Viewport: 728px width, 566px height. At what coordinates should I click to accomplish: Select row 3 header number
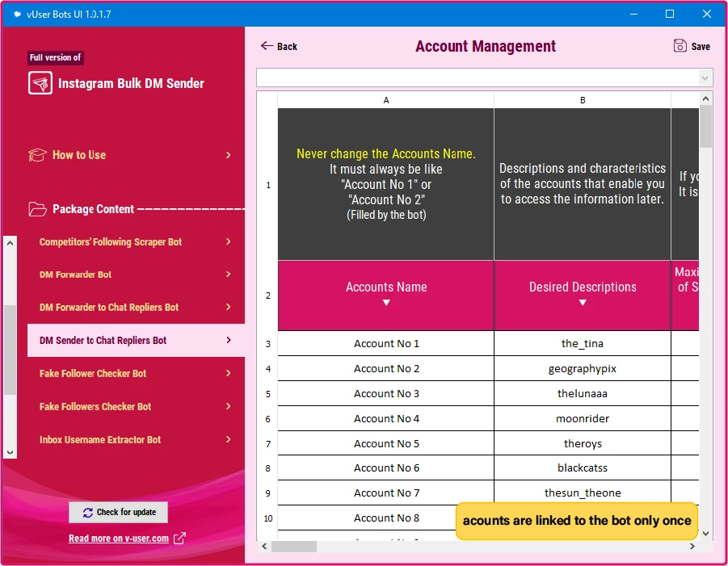coord(267,344)
